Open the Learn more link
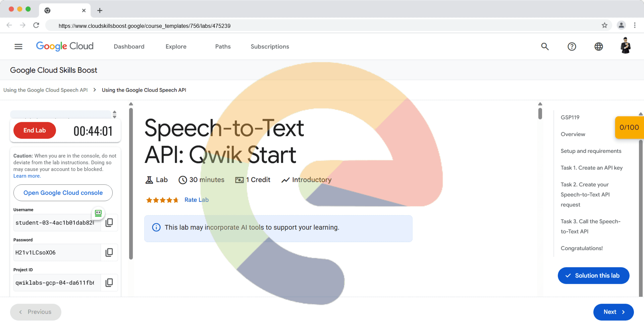 click(27, 176)
